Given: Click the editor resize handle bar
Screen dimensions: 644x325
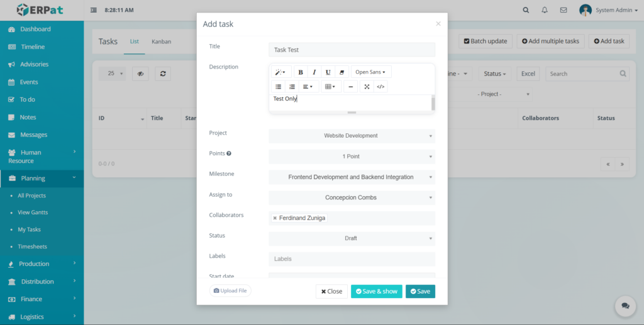Looking at the screenshot, I should (x=352, y=112).
